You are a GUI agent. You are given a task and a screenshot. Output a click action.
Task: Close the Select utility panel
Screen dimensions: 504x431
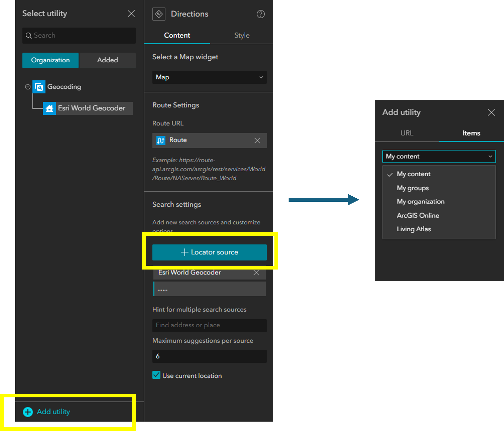click(131, 14)
